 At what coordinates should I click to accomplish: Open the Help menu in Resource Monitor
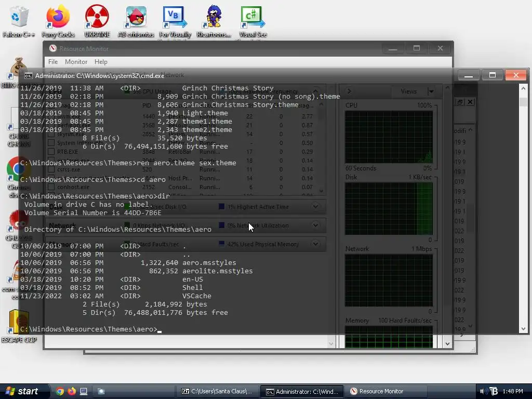[101, 62]
